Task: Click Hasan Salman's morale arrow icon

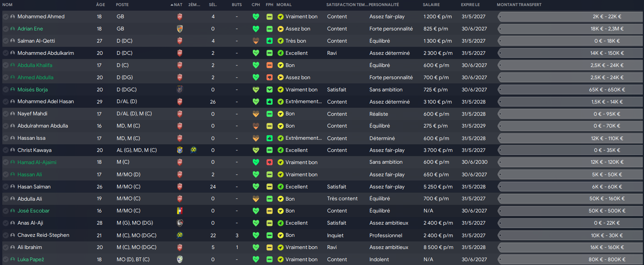Action: coord(281,187)
